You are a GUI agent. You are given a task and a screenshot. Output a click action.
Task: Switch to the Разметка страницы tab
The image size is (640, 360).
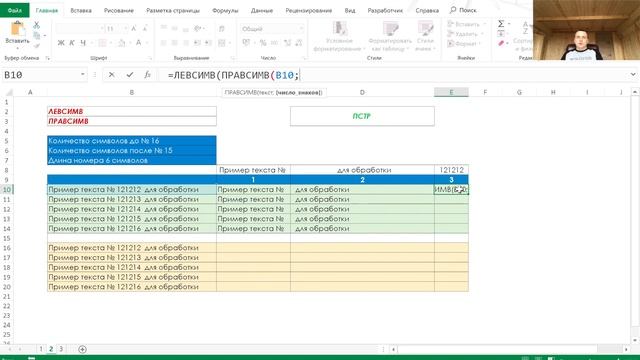173,10
